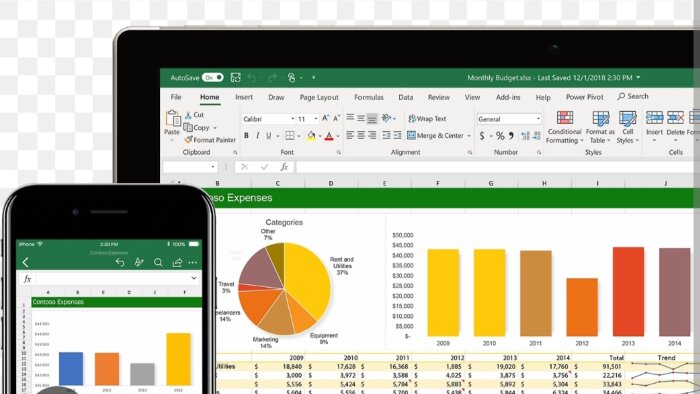Align text right

coord(372,135)
